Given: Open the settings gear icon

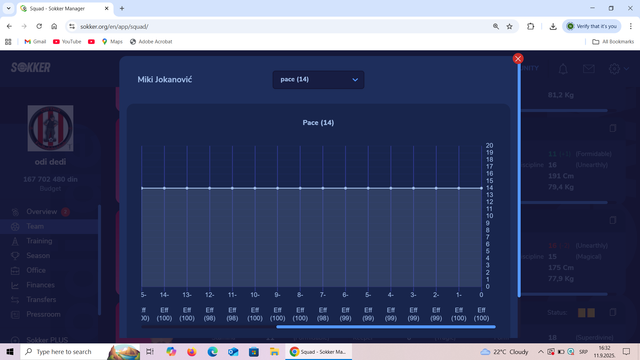Looking at the screenshot, I should [614, 69].
